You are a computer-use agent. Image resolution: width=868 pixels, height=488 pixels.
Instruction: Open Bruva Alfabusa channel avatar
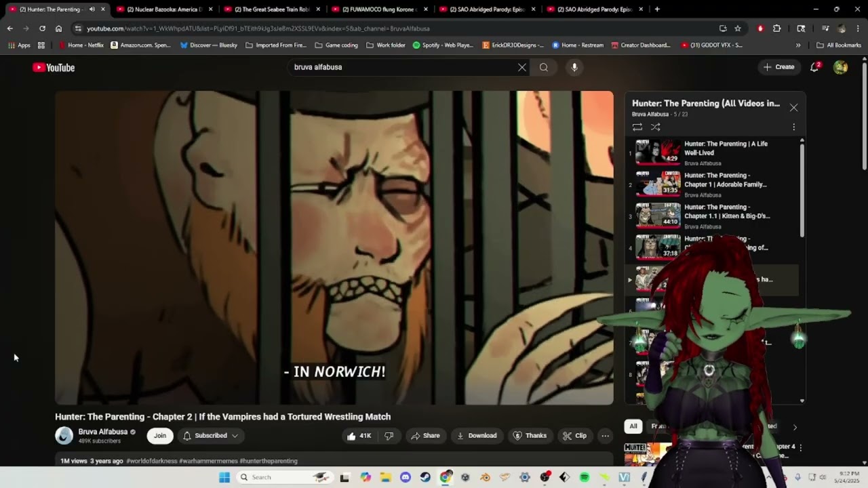tap(64, 436)
